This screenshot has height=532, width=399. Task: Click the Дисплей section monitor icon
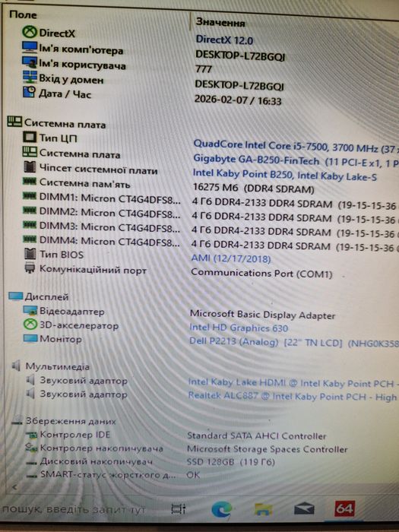click(x=16, y=296)
